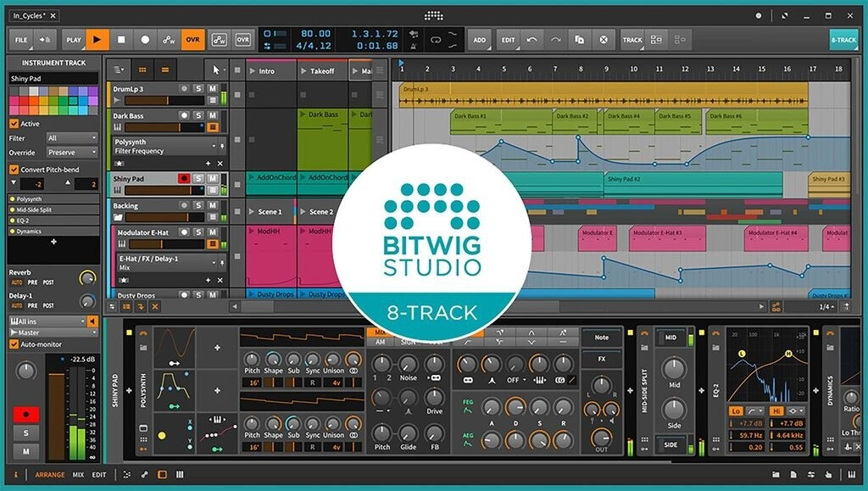Open the Filter dropdown set to All
The height and width of the screenshot is (491, 868).
[71, 138]
